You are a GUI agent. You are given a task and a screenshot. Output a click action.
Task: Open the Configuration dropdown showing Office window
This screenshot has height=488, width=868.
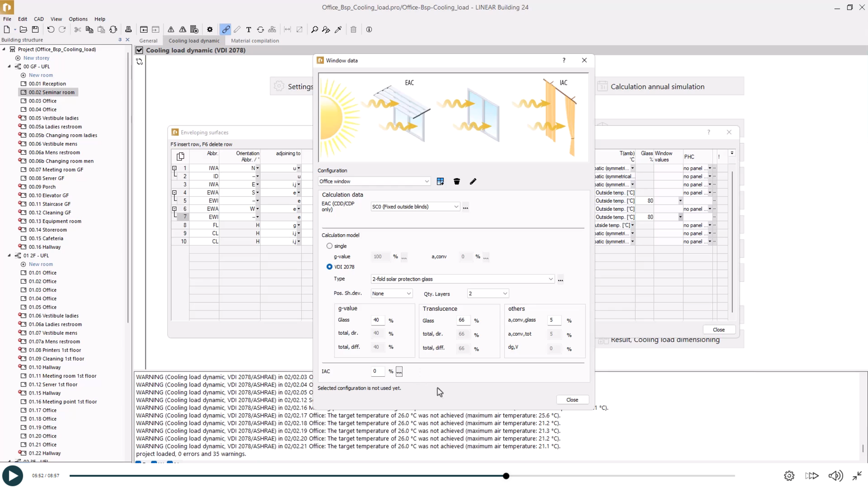374,182
